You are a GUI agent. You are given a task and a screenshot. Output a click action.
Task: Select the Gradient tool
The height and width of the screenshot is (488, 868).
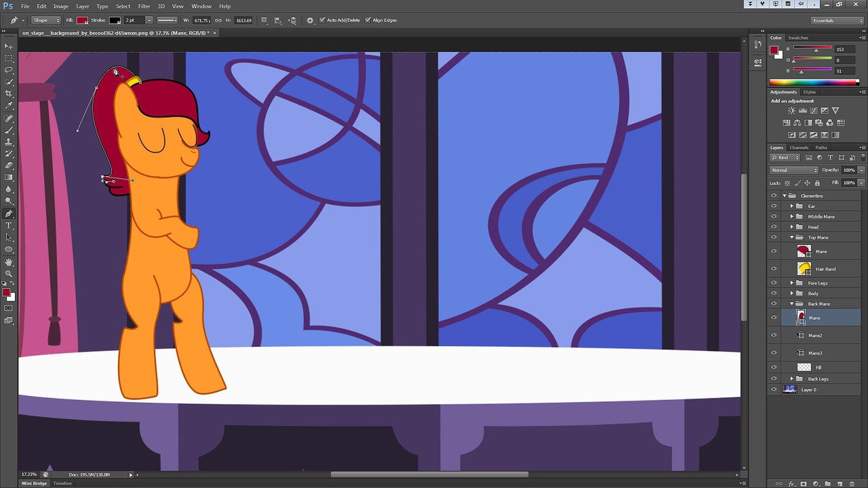coord(9,178)
